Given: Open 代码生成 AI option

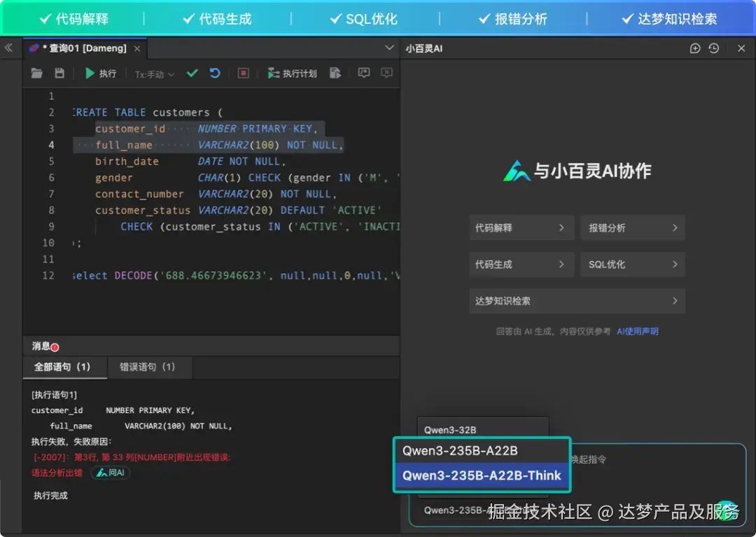Looking at the screenshot, I should 521,264.
